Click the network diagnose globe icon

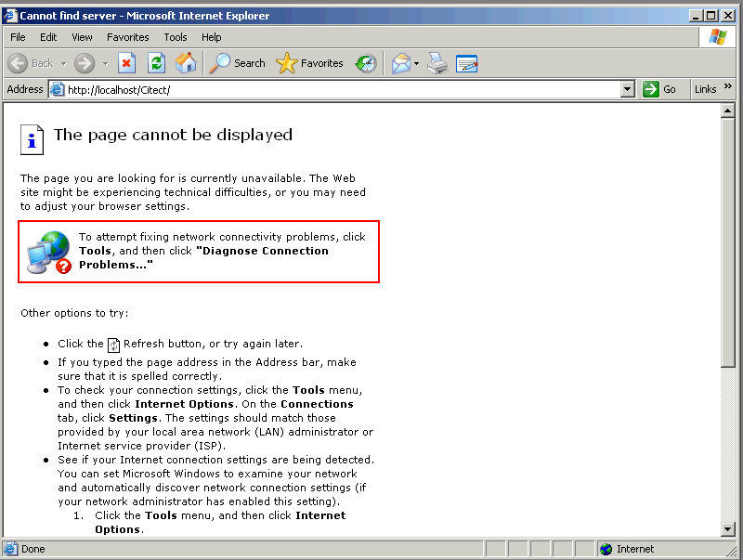coord(49,252)
